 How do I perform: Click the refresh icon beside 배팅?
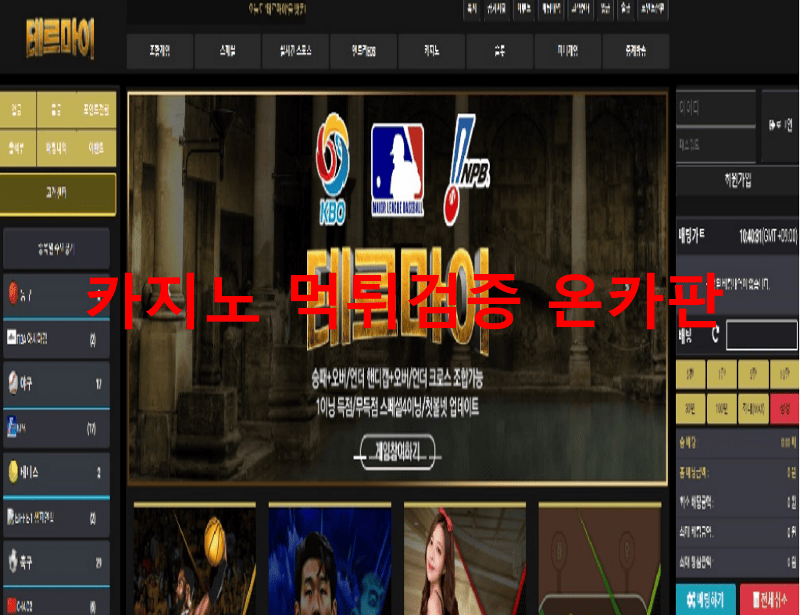point(715,335)
